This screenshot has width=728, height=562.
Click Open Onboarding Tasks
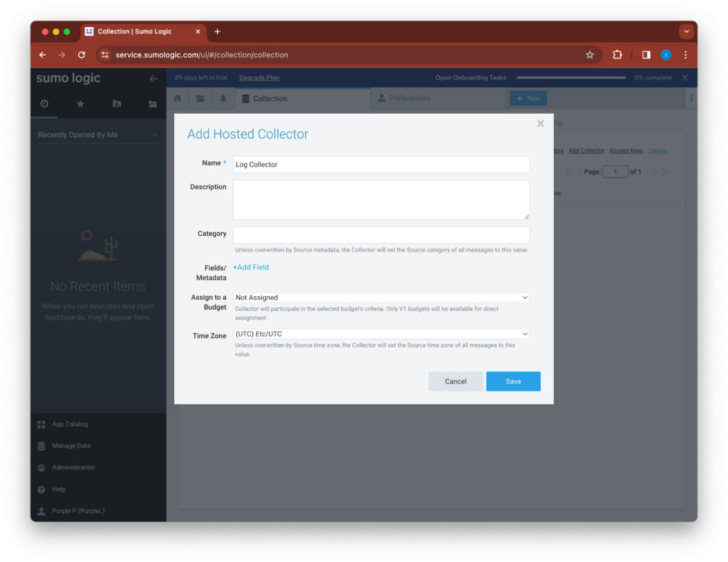tap(471, 77)
